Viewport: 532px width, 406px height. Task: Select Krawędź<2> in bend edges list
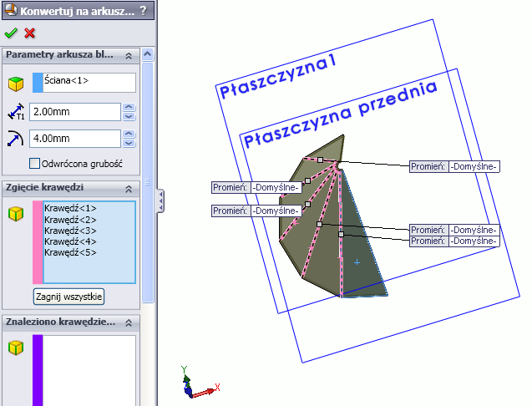70,220
